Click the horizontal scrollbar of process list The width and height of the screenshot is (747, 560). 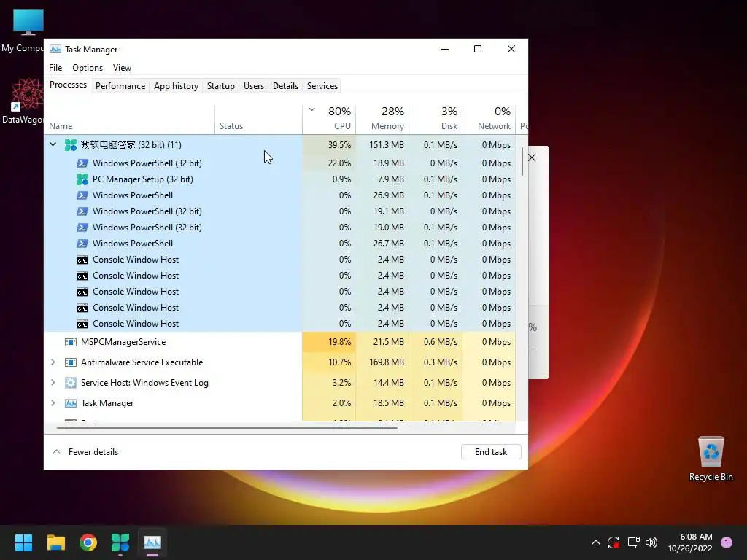pyautogui.click(x=227, y=428)
